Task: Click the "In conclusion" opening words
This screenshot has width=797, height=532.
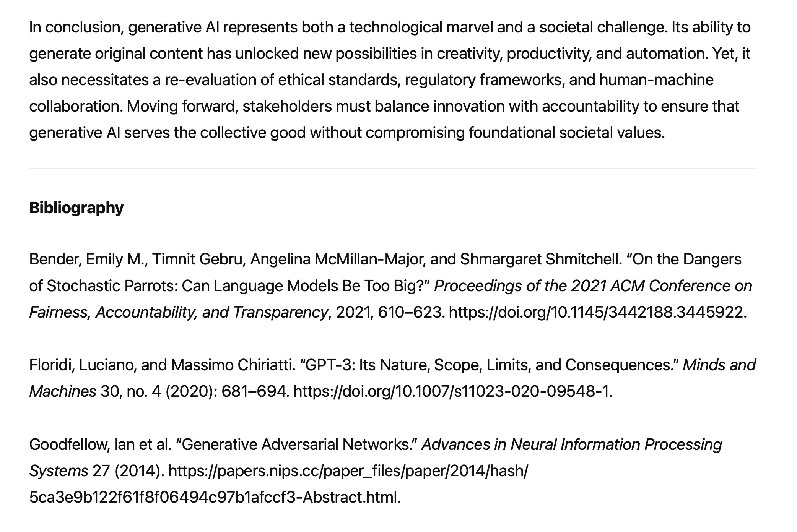Action: pos(76,28)
